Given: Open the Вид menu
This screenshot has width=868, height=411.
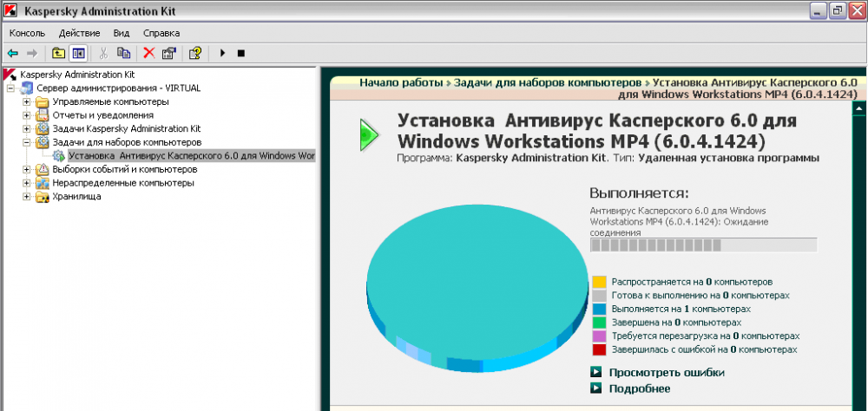Looking at the screenshot, I should click(122, 33).
